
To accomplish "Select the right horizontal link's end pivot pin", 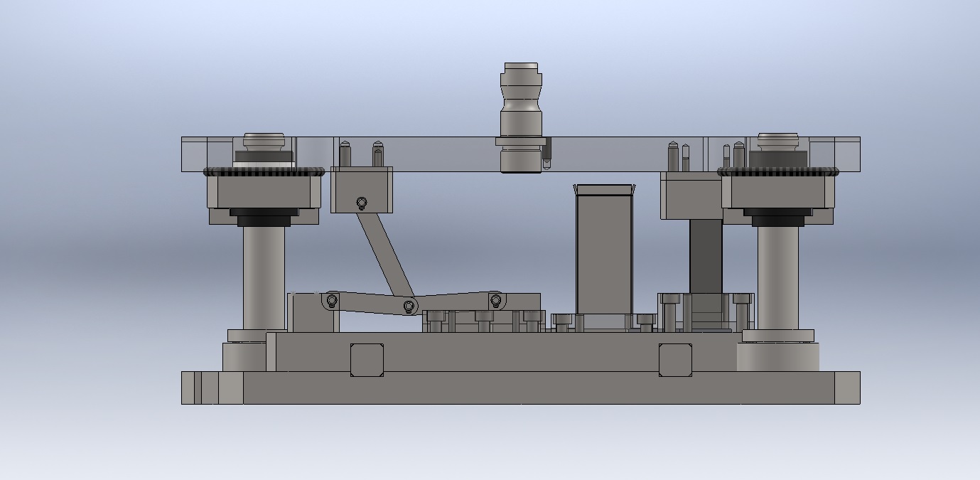I will point(496,300).
